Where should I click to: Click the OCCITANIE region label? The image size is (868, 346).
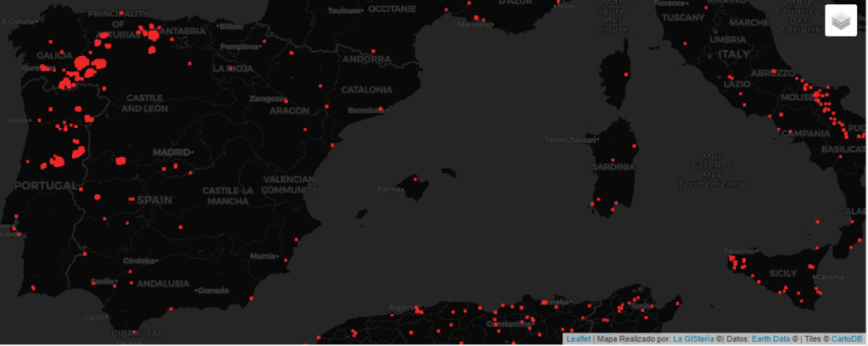(390, 9)
